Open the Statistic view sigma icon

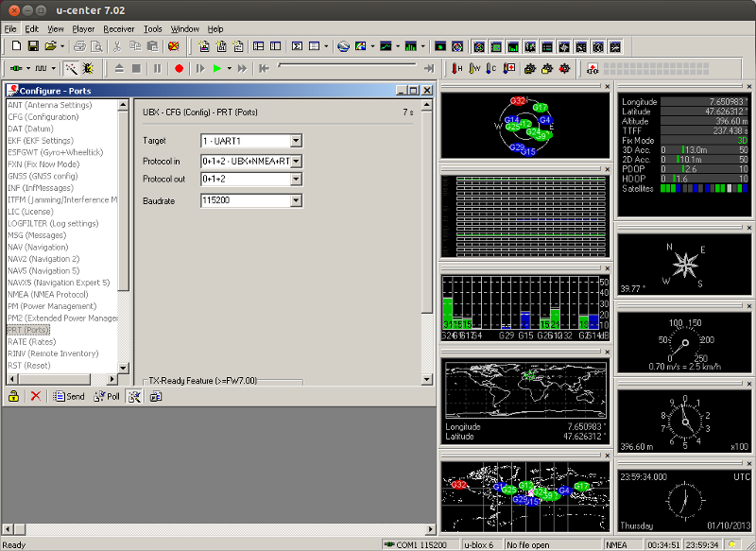pyautogui.click(x=297, y=46)
